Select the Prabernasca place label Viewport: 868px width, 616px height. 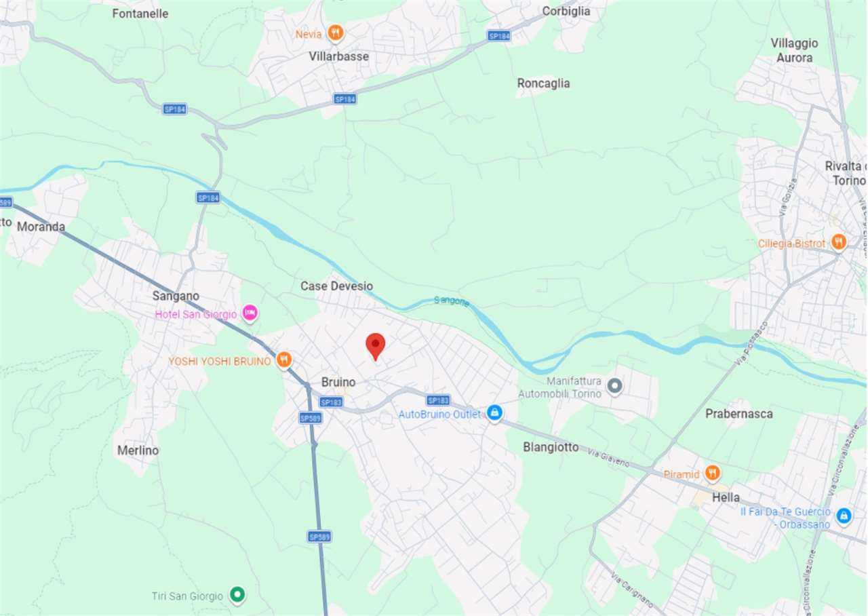tap(739, 414)
